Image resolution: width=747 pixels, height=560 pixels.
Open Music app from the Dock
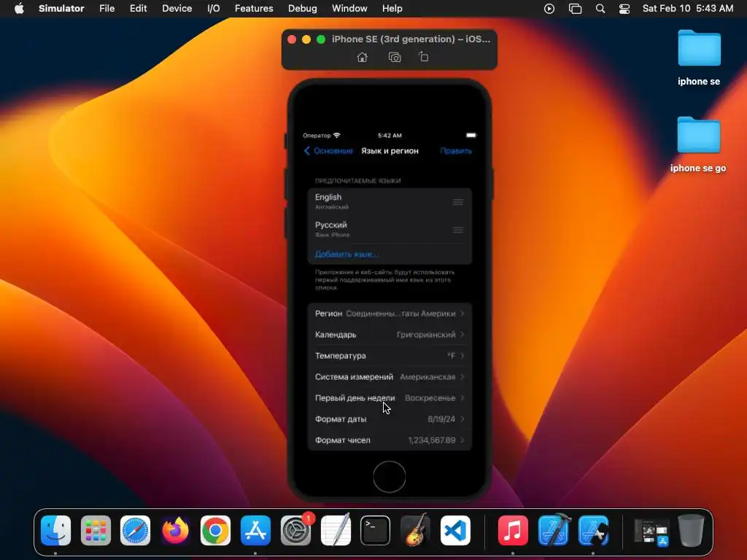[x=513, y=530]
